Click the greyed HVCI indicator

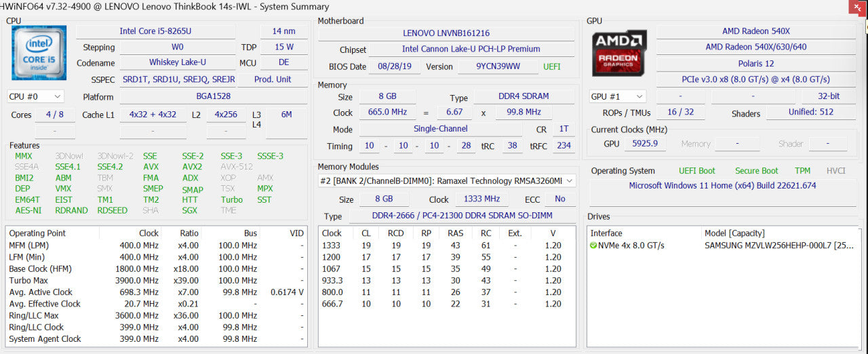[835, 171]
